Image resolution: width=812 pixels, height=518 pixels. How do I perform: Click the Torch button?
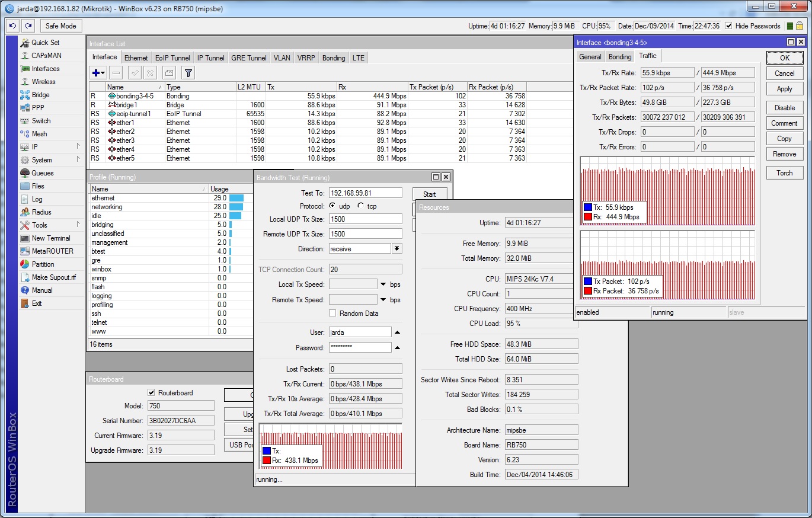[x=784, y=173]
